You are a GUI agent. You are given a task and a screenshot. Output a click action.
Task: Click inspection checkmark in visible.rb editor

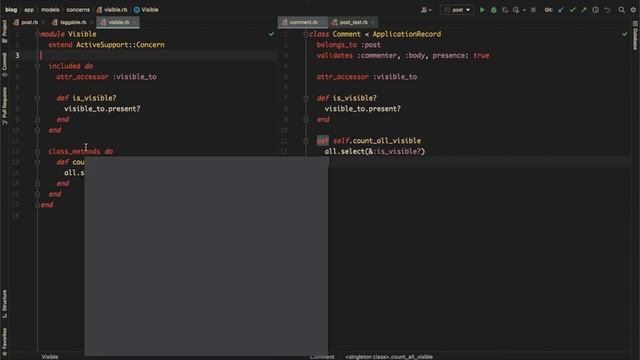tap(271, 34)
